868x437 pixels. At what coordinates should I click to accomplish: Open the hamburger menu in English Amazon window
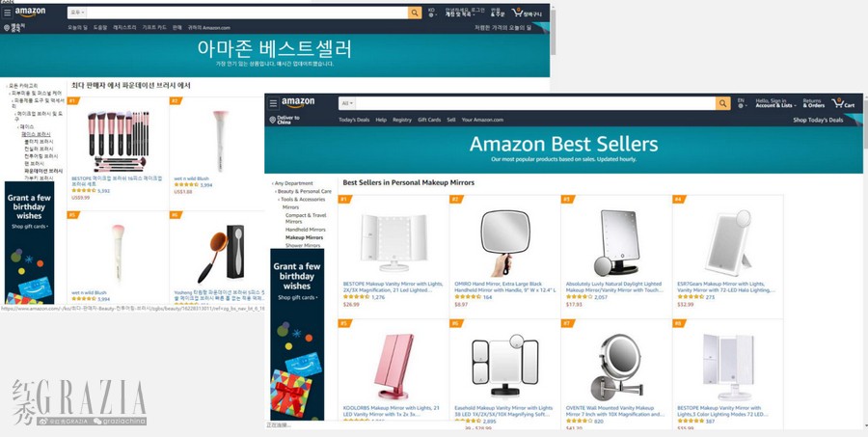tap(273, 103)
